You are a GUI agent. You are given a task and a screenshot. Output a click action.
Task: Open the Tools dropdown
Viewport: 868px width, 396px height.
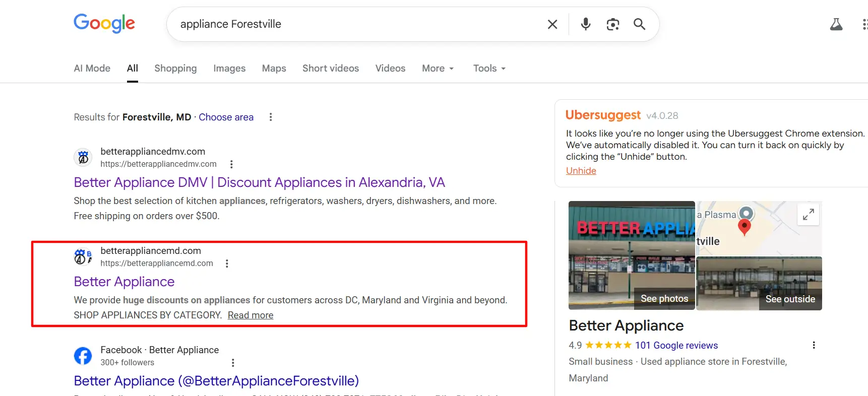[x=489, y=69]
